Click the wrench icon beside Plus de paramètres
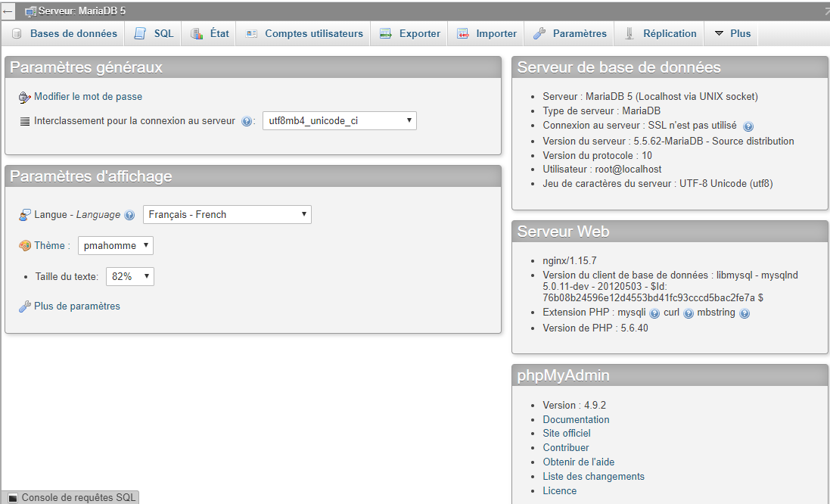This screenshot has height=504, width=830. (24, 306)
